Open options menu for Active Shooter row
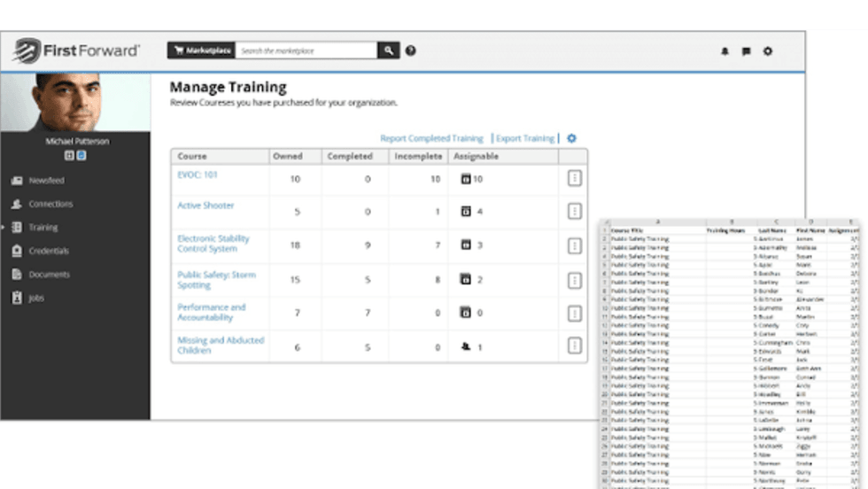 pyautogui.click(x=574, y=211)
